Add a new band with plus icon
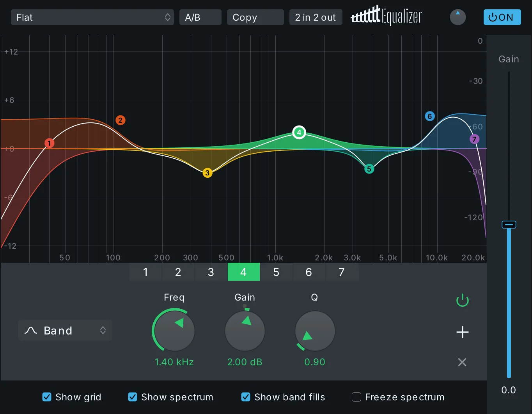532x414 pixels. (x=463, y=332)
